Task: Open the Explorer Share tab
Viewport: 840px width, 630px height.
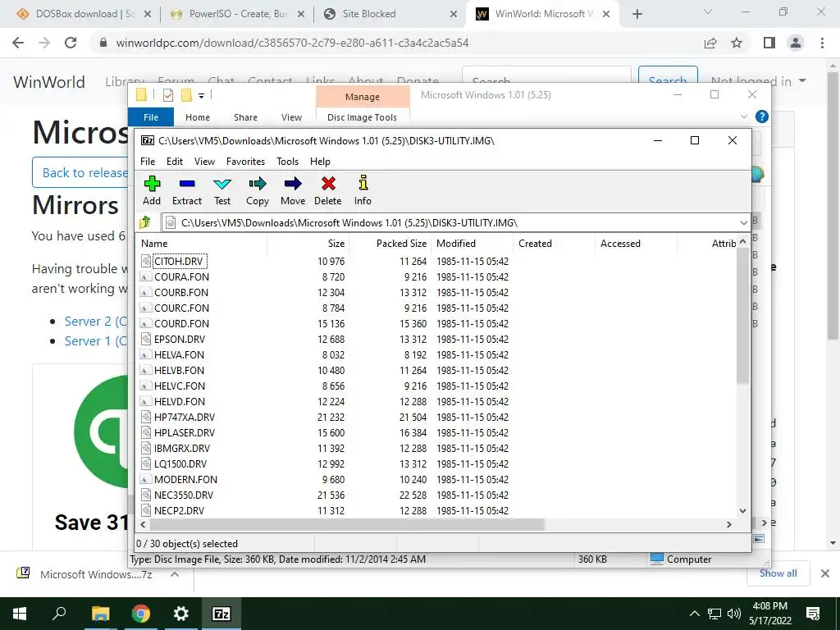Action: [x=245, y=117]
